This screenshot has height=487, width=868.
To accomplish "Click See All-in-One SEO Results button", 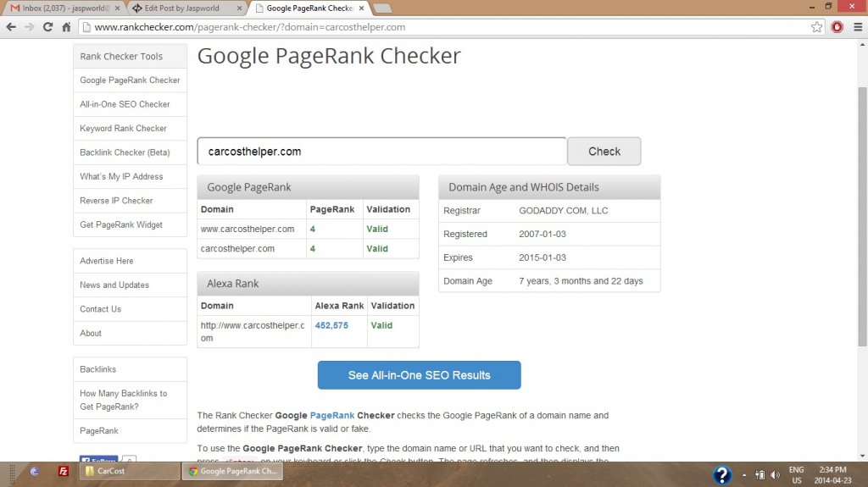I will [419, 375].
